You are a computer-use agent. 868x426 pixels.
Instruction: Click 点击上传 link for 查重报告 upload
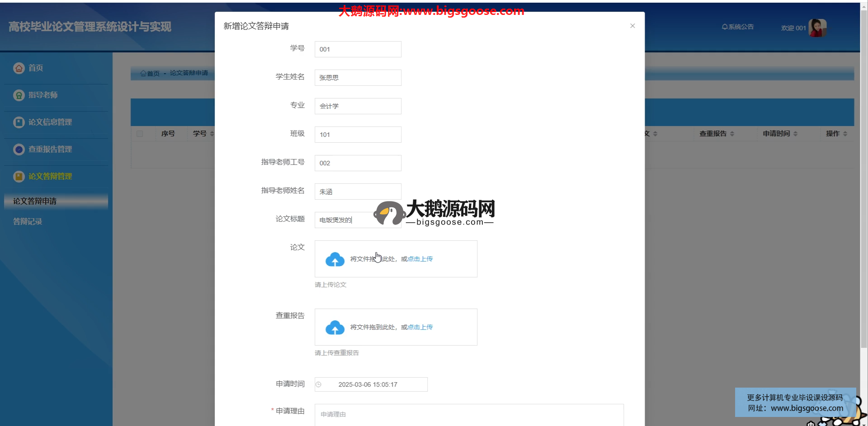420,327
